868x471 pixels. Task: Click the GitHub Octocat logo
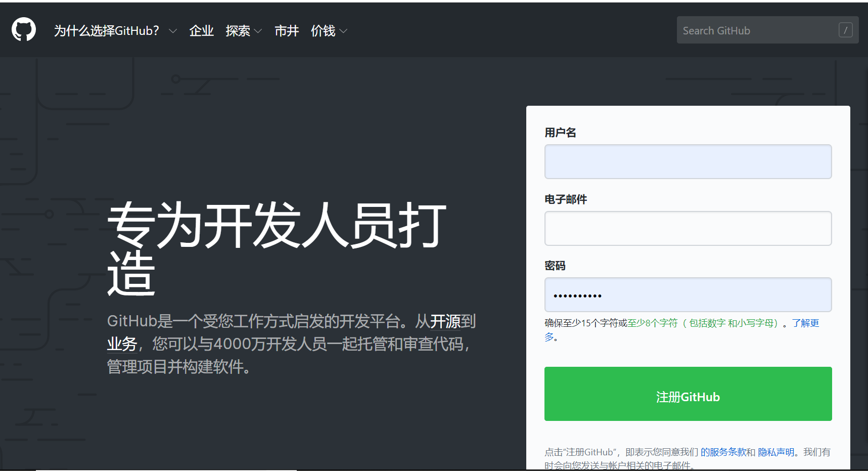click(x=24, y=29)
